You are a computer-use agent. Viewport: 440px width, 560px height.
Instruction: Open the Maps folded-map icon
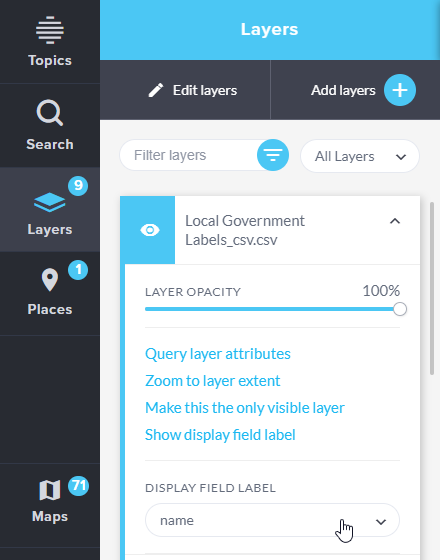tap(50, 490)
